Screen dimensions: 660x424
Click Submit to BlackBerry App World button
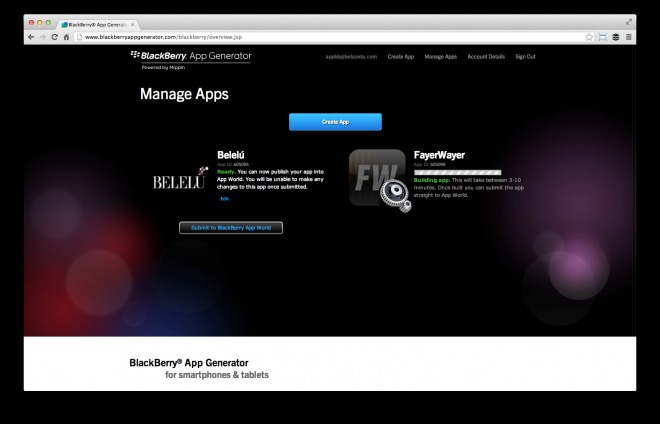(231, 228)
